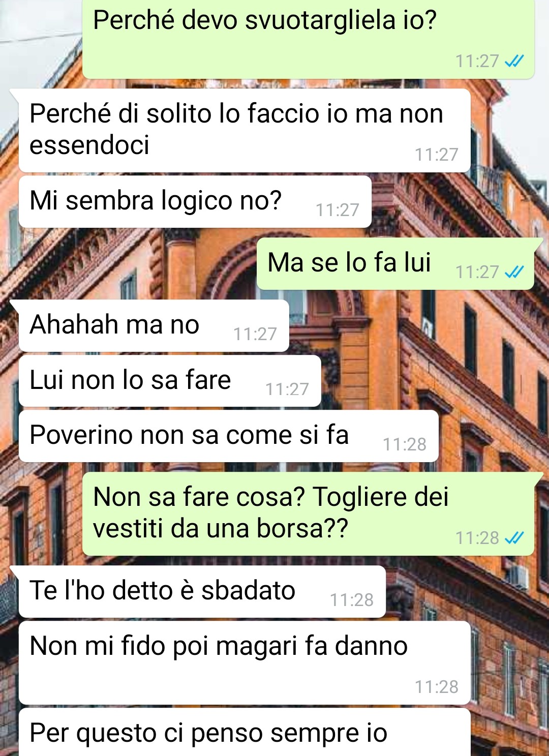Select "Poverino non sa come si fa" message

point(229,436)
